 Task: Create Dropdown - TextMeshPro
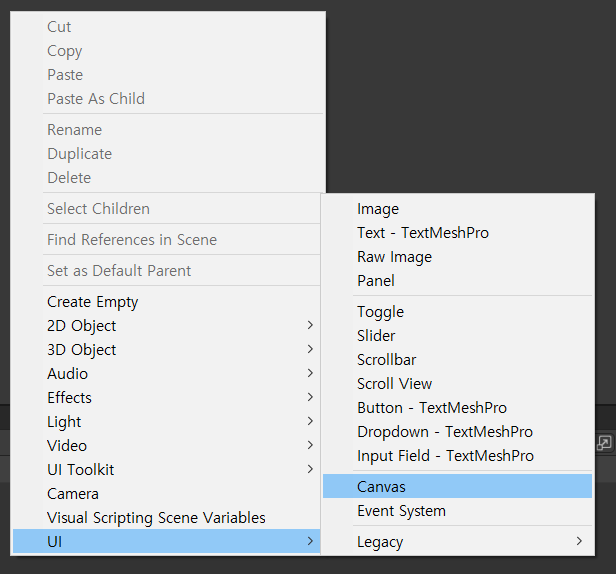point(457,432)
